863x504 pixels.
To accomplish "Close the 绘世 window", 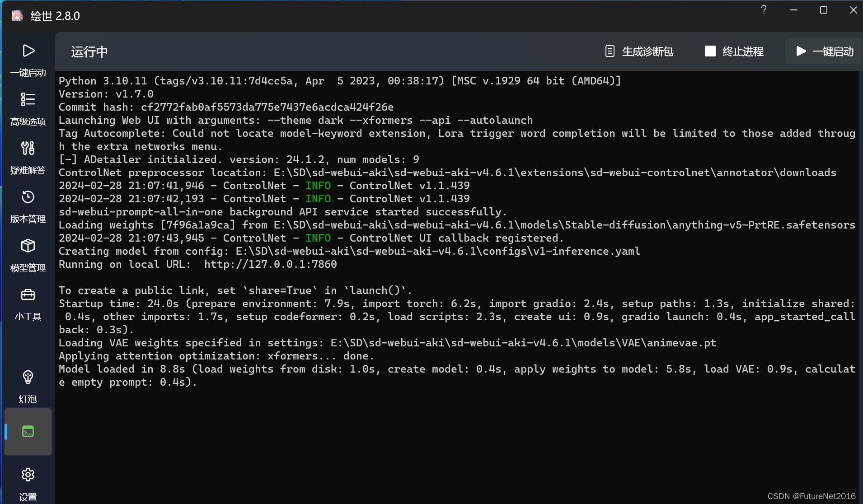I will pos(853,10).
